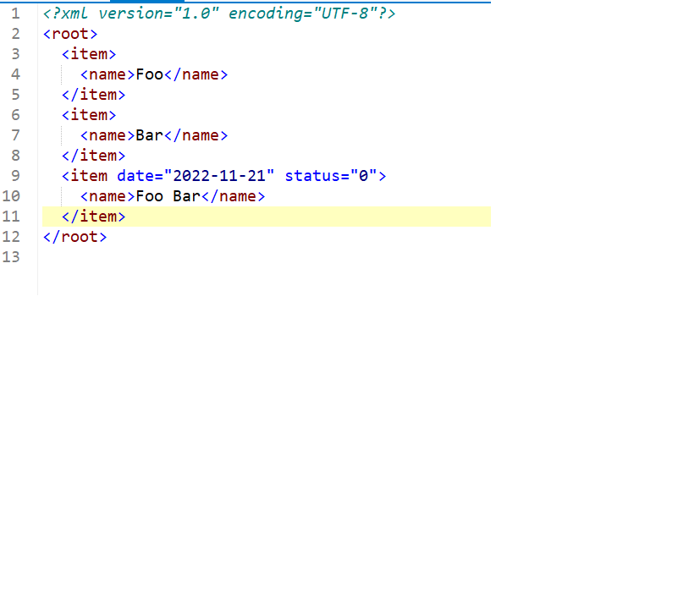Click the opening <name> tag on line 7
Image resolution: width=700 pixels, height=609 pixels.
click(x=107, y=135)
